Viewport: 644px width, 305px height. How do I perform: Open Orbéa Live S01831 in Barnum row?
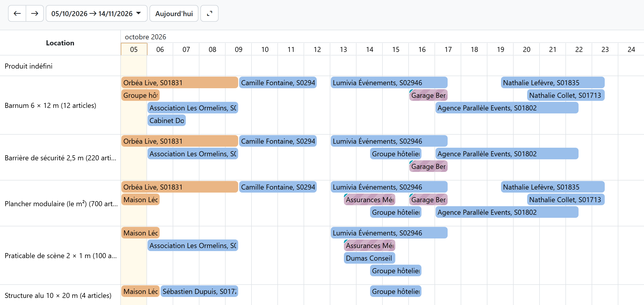click(x=180, y=82)
